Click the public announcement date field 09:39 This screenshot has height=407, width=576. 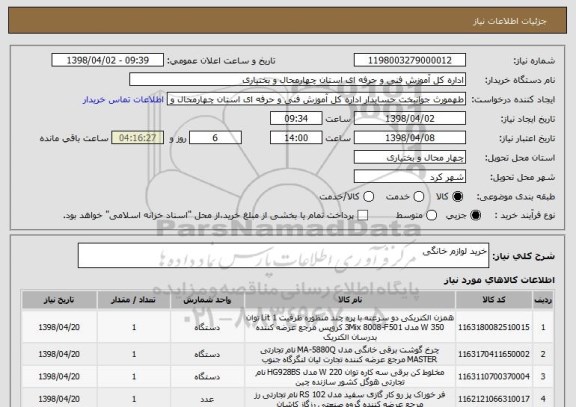[108, 60]
